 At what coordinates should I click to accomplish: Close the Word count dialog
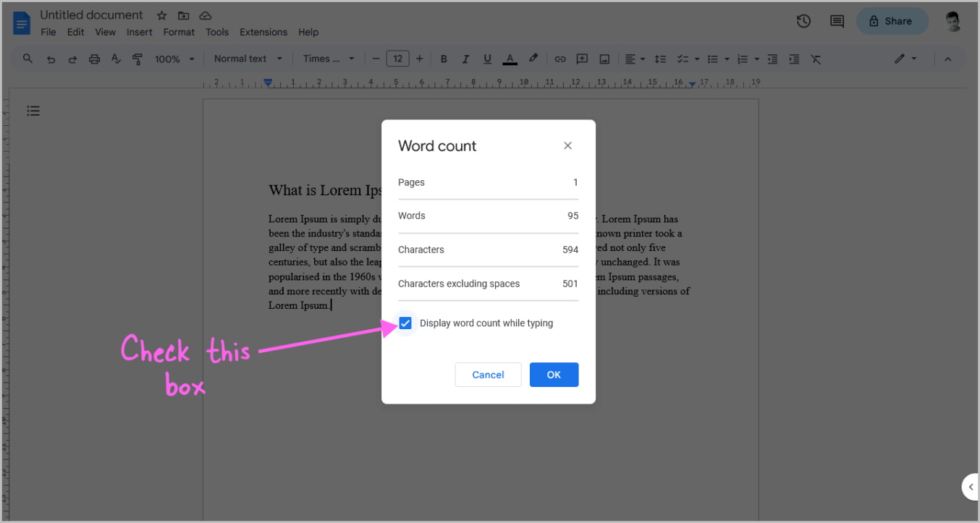pos(568,145)
